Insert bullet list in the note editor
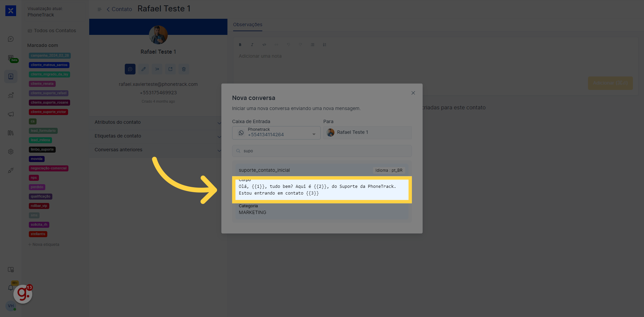This screenshot has height=317, width=644. click(313, 45)
